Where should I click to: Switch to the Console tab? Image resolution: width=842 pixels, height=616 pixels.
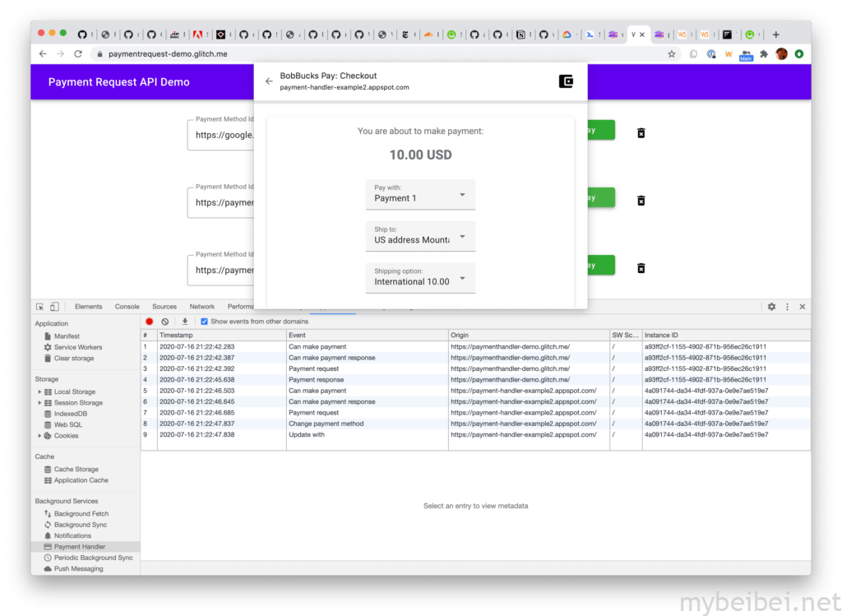127,307
